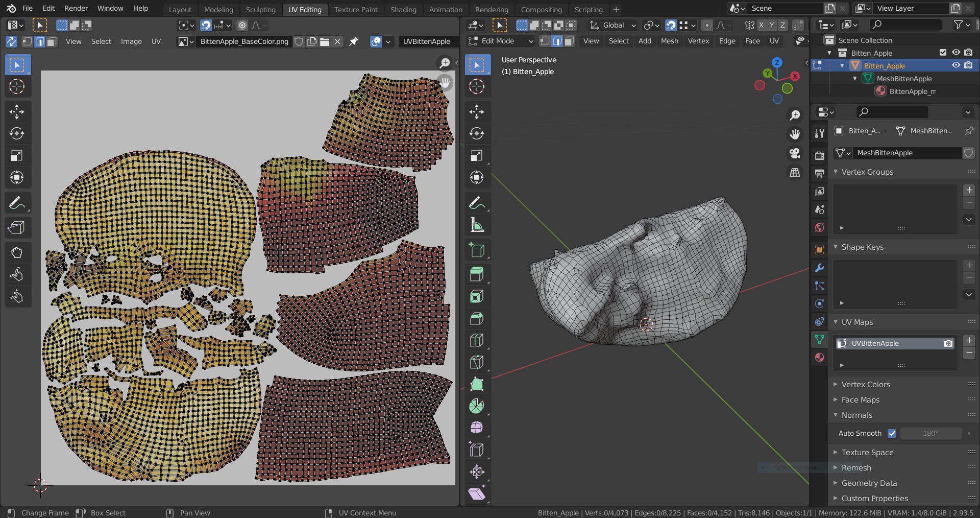Collapse the Vertex Groups panel
The image size is (980, 518).
[x=836, y=172]
